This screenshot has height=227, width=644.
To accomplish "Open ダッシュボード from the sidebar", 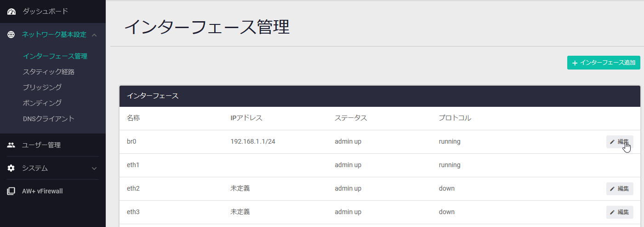I will coord(45,11).
